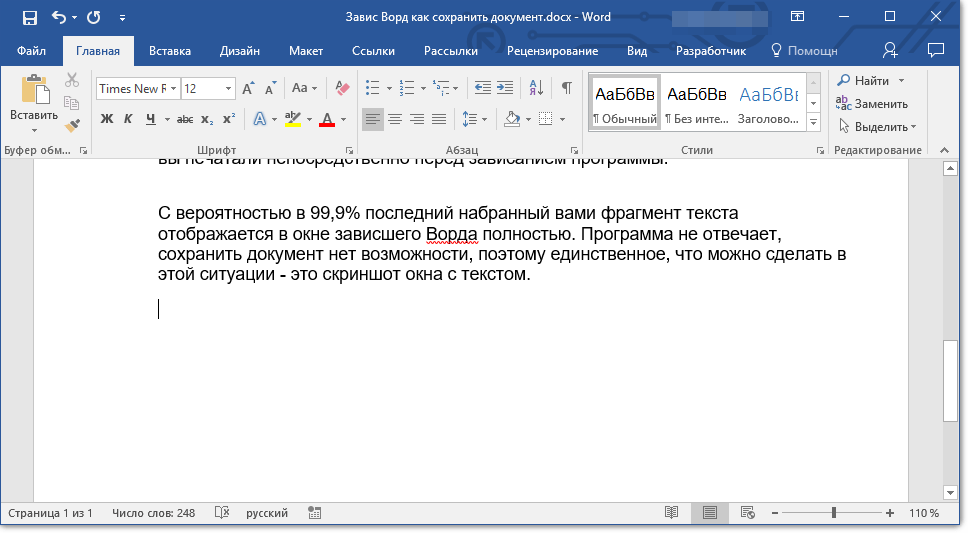Save the document using the floppy disk icon

point(29,17)
